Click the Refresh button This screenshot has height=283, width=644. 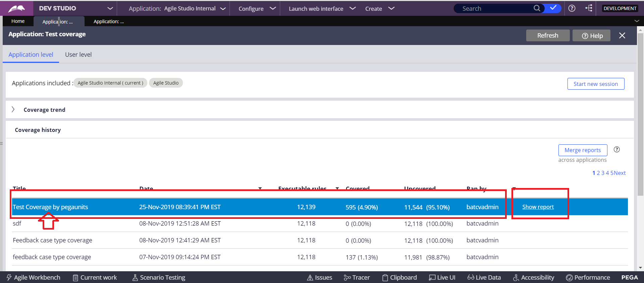tap(548, 35)
